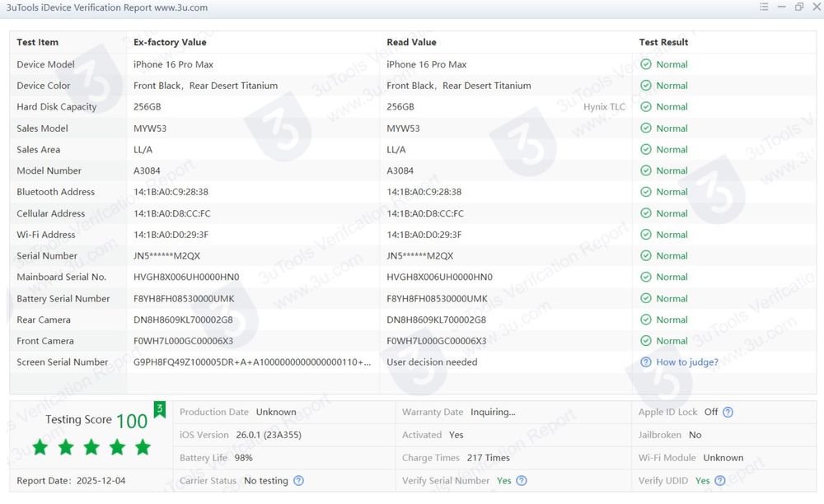Select ex-factory Front Camera F0WH7L000GC00006X3

(x=184, y=341)
